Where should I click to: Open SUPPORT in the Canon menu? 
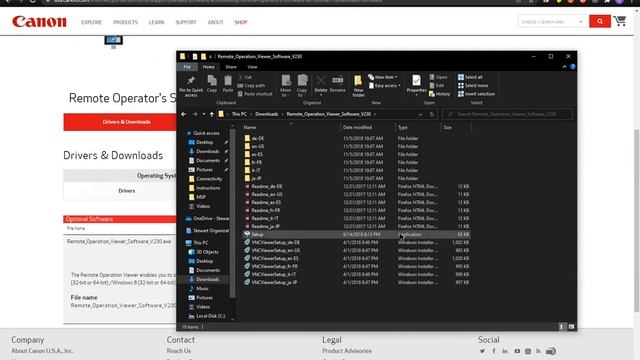[186, 22]
